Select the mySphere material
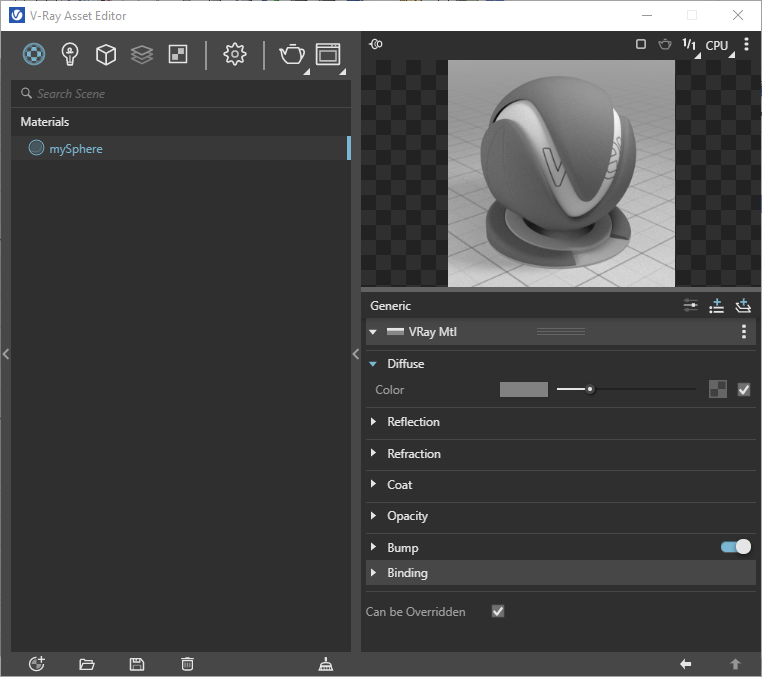762x677 pixels. tap(181, 148)
